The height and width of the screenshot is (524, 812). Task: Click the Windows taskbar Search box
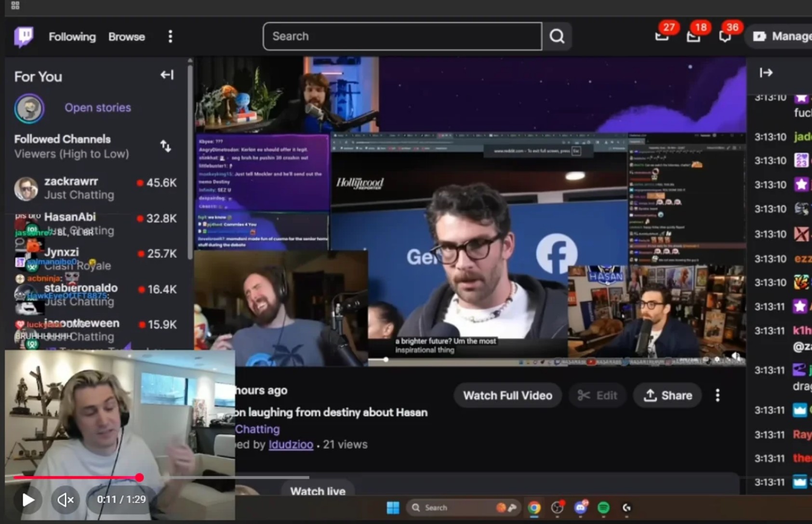pos(464,508)
